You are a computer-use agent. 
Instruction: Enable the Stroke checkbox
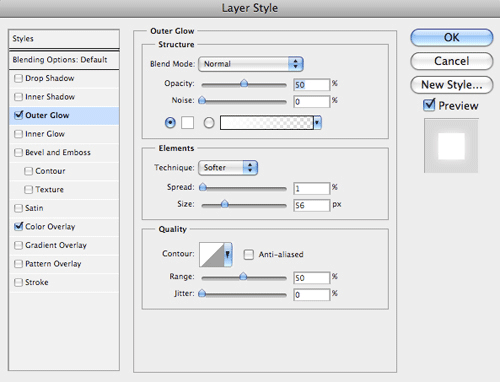(18, 283)
